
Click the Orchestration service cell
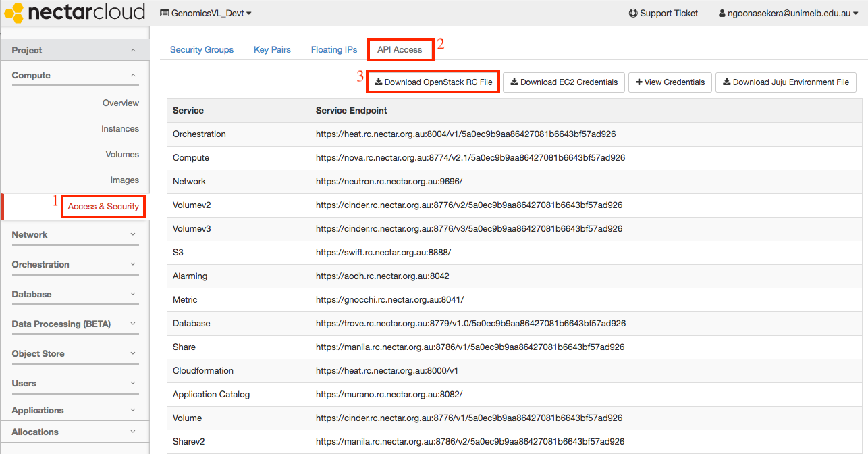click(x=238, y=134)
